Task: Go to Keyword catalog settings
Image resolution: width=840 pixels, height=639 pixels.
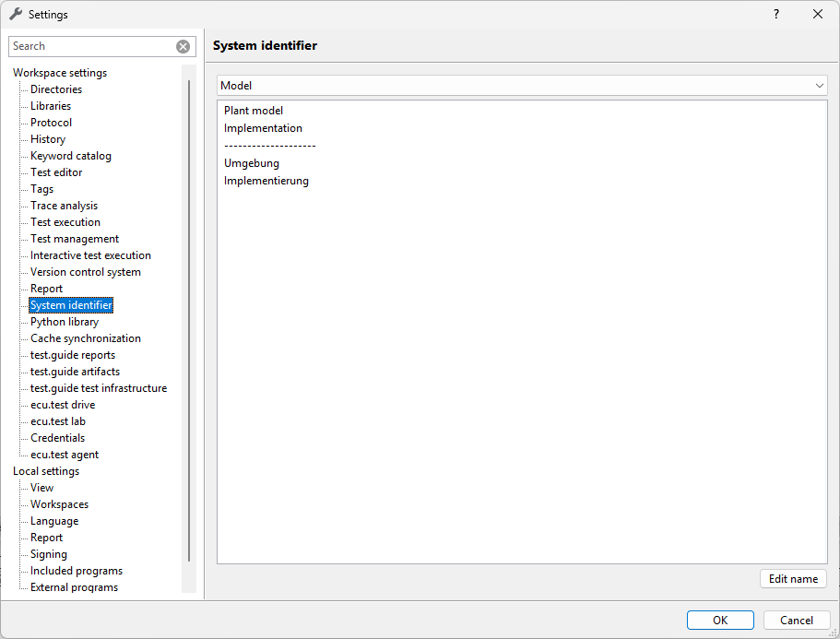Action: click(71, 156)
